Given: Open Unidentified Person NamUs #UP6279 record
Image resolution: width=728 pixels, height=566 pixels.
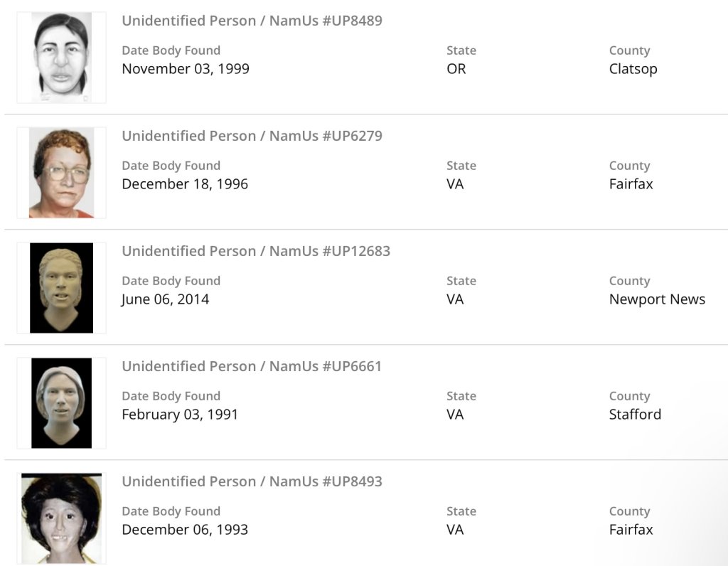Looking at the screenshot, I should (252, 136).
